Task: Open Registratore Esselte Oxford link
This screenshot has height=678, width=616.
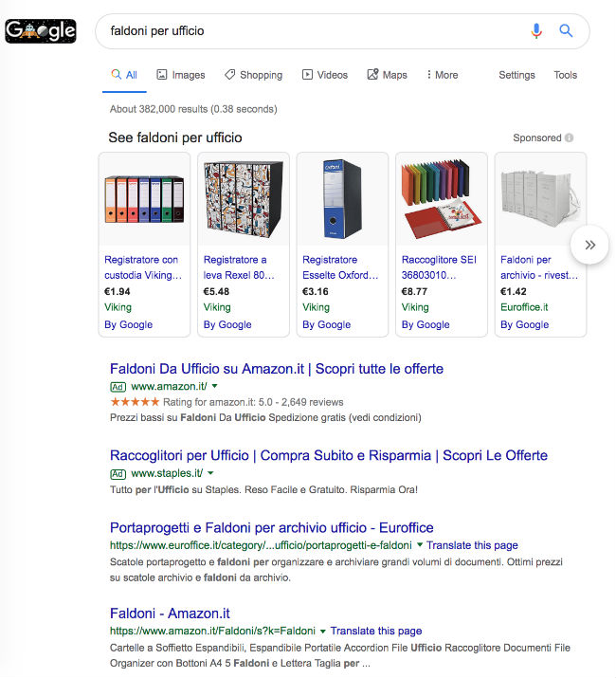Action: [x=340, y=267]
